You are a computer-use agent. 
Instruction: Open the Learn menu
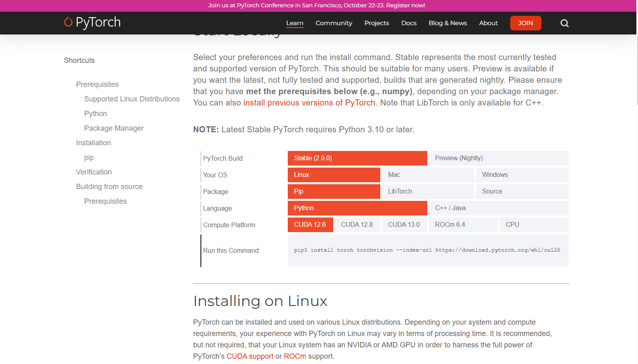coord(295,23)
